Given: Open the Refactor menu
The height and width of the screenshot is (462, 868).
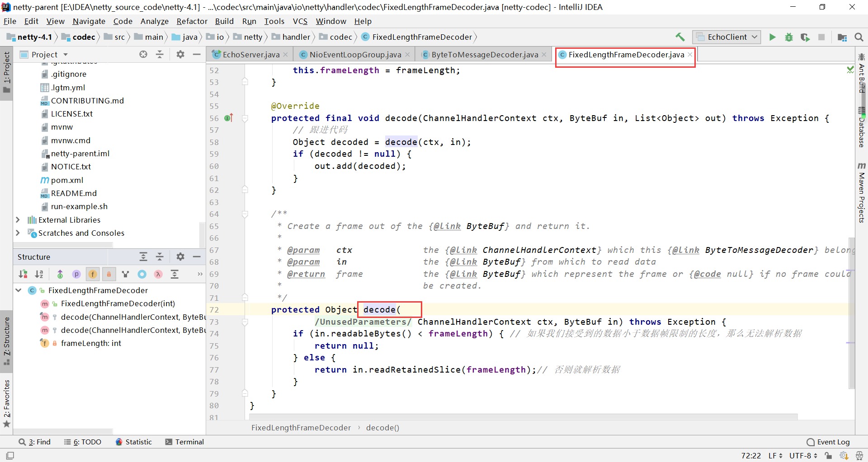Looking at the screenshot, I should click(192, 21).
